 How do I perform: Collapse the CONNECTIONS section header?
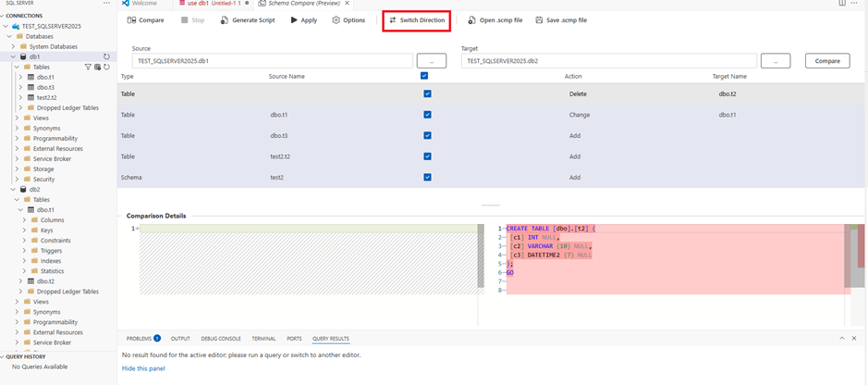coord(24,16)
